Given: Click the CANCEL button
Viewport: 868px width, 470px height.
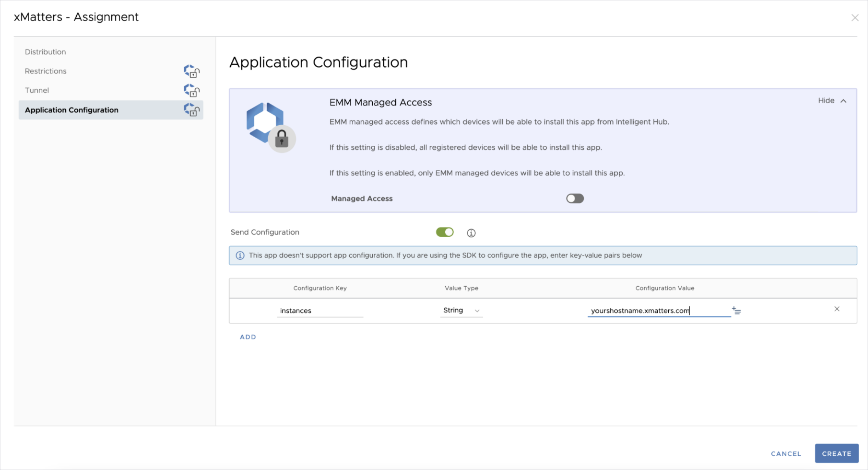Looking at the screenshot, I should (786, 454).
